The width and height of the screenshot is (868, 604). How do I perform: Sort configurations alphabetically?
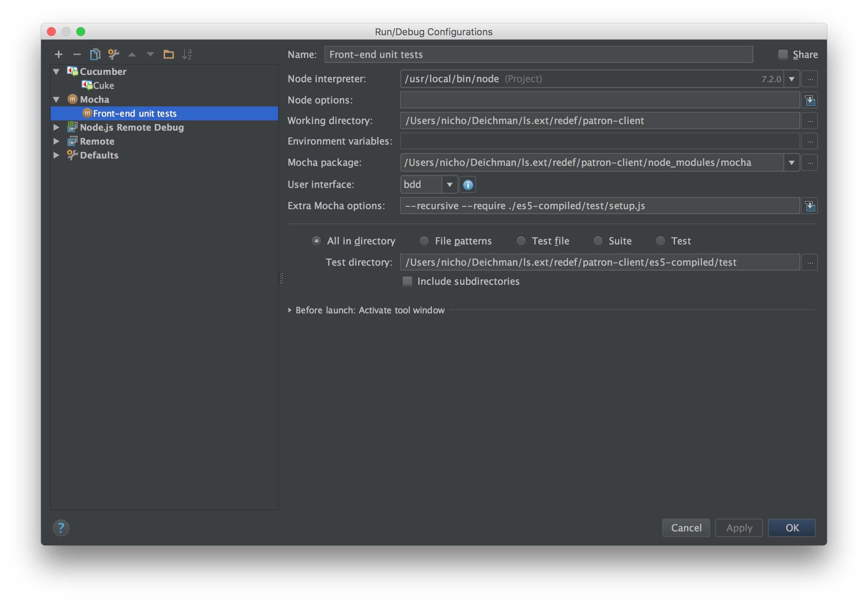click(x=187, y=54)
